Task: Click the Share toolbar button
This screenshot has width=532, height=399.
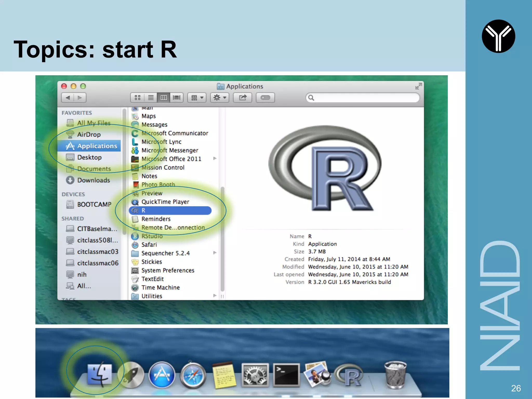Action: pyautogui.click(x=242, y=98)
